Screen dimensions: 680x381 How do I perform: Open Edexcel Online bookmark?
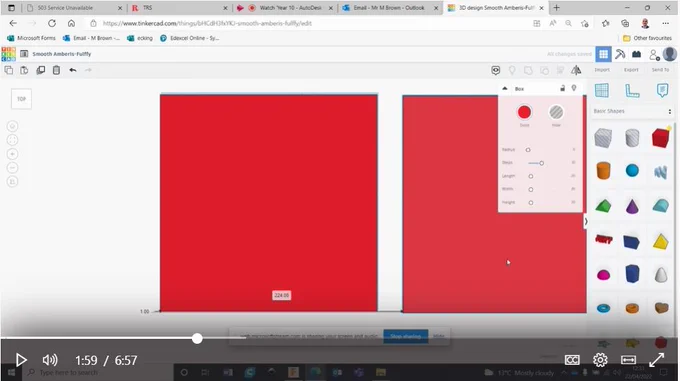[190, 38]
